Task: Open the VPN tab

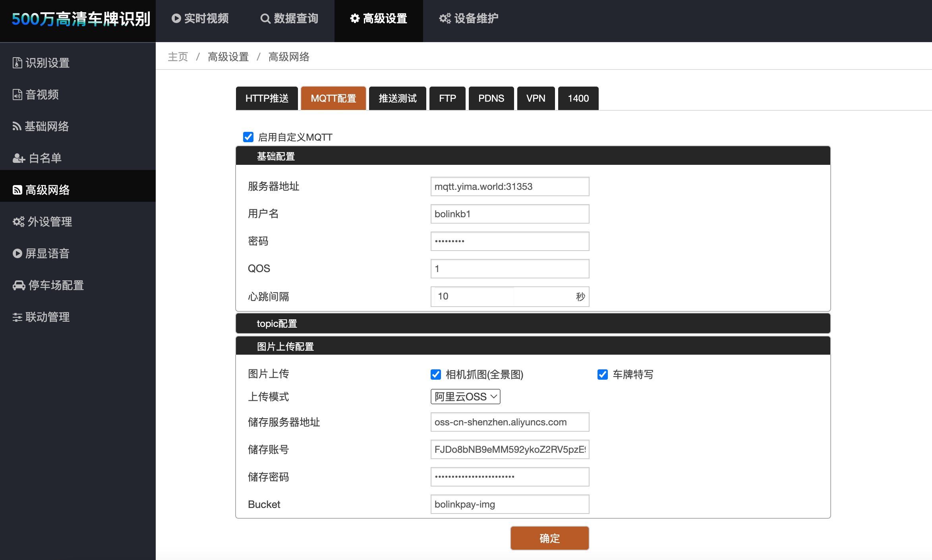Action: pos(536,98)
